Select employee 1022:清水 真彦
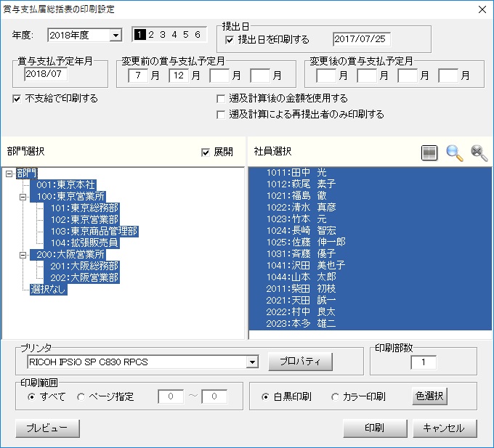Image resolution: width=494 pixels, height=448 pixels. [370, 208]
